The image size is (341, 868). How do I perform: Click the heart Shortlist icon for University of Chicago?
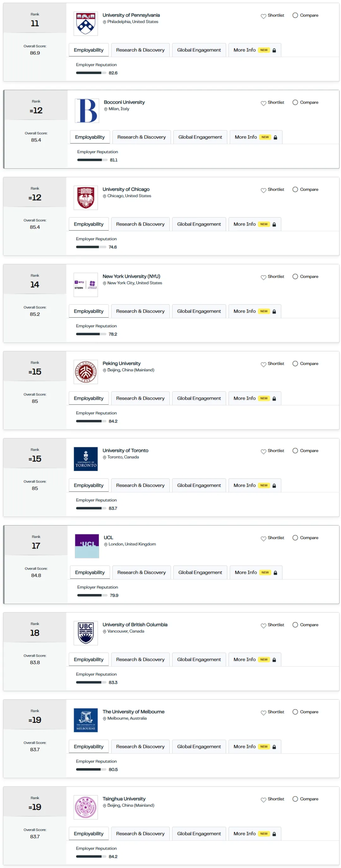point(263,190)
